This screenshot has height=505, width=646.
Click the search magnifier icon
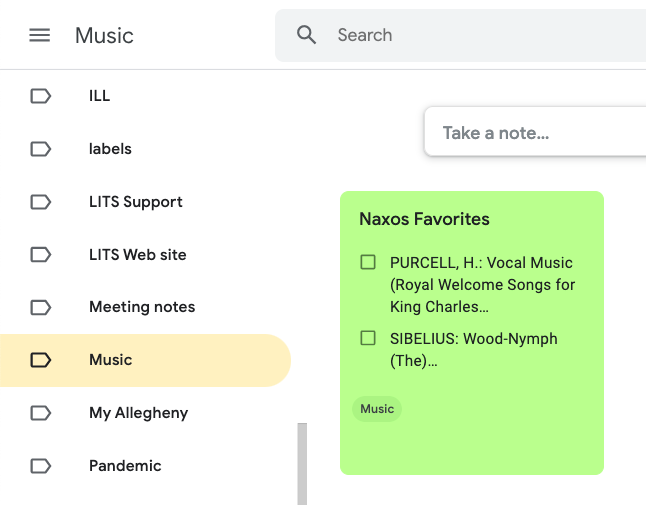coord(307,35)
